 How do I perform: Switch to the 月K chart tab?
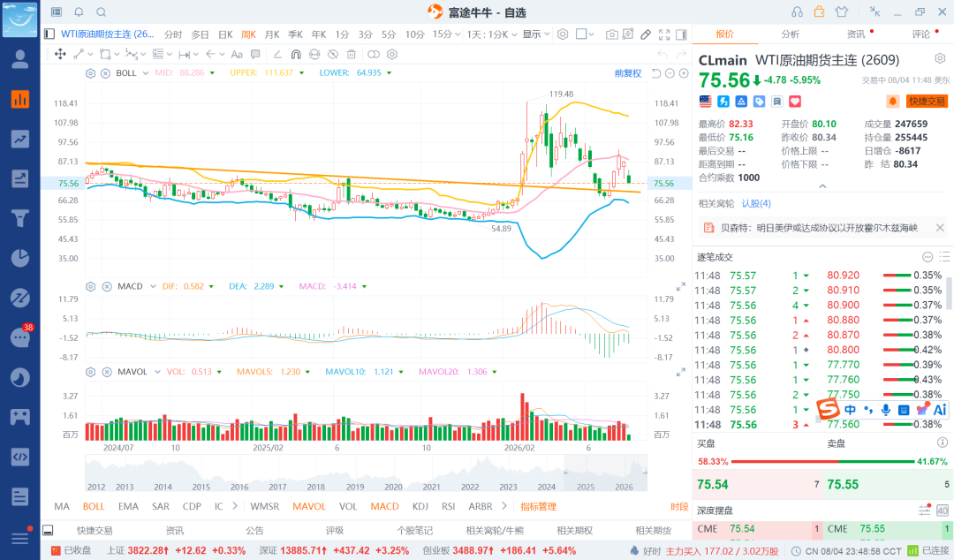click(272, 34)
